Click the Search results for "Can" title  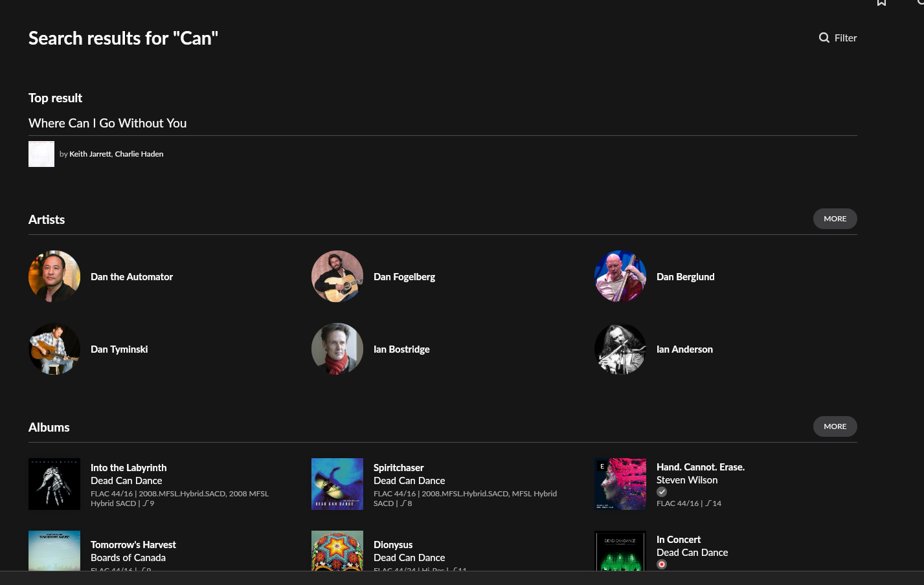pos(123,38)
